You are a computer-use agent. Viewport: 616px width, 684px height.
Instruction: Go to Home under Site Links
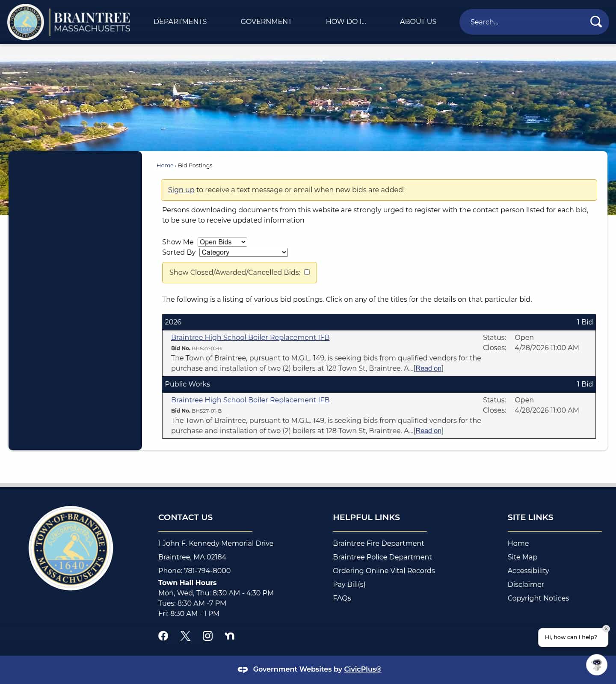click(x=518, y=543)
